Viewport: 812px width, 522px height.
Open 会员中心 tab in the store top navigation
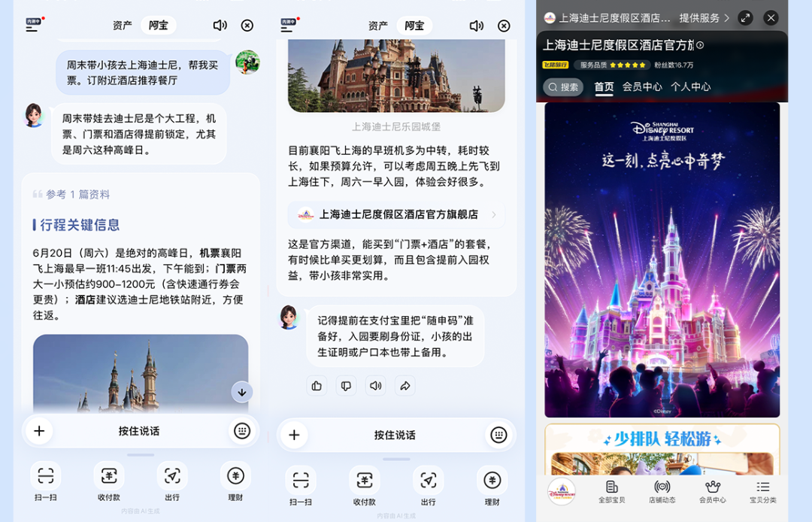(x=642, y=87)
